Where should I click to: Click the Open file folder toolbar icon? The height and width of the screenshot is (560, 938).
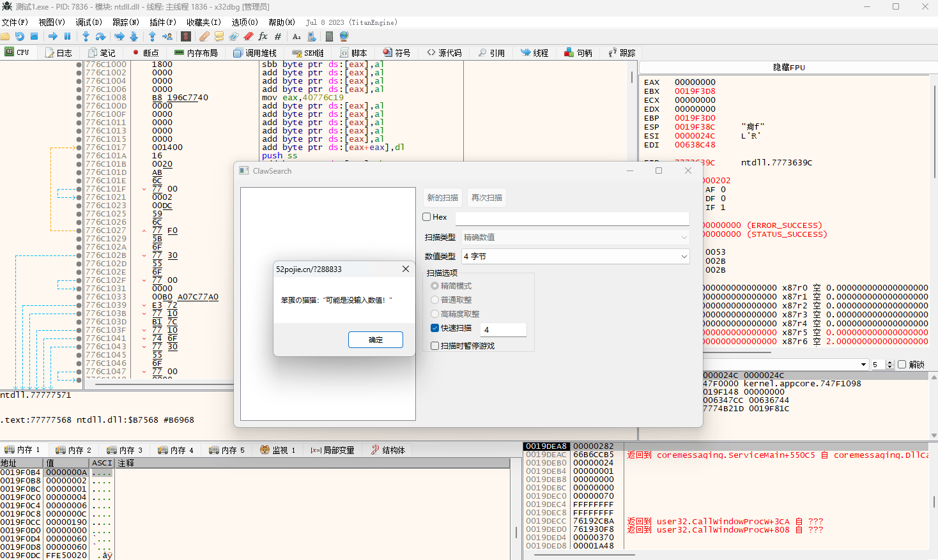pos(5,36)
